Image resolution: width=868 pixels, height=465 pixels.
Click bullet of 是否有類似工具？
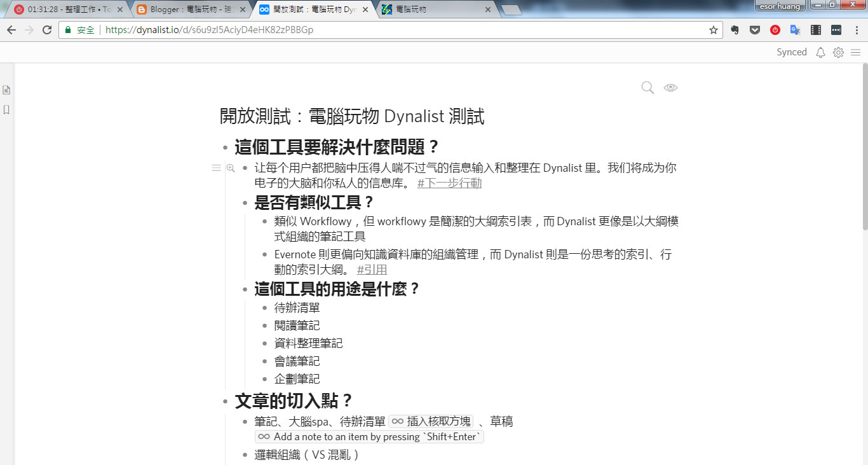(x=245, y=204)
